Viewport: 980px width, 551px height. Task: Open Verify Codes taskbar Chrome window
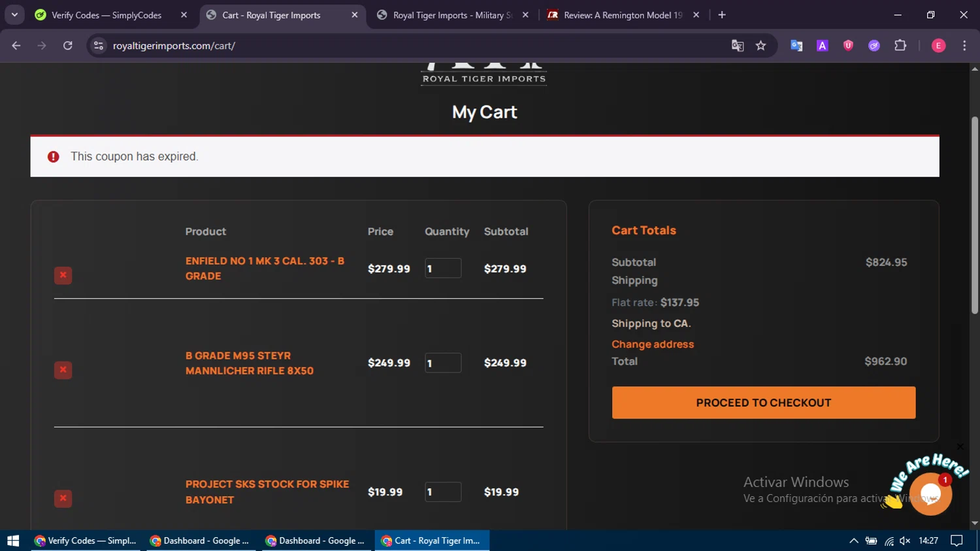coord(86,541)
